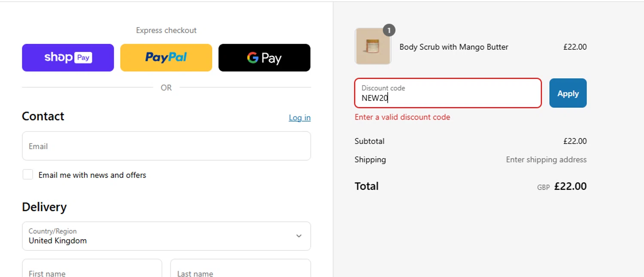
Task: Pay with the Shop Pay button
Action: [68, 58]
